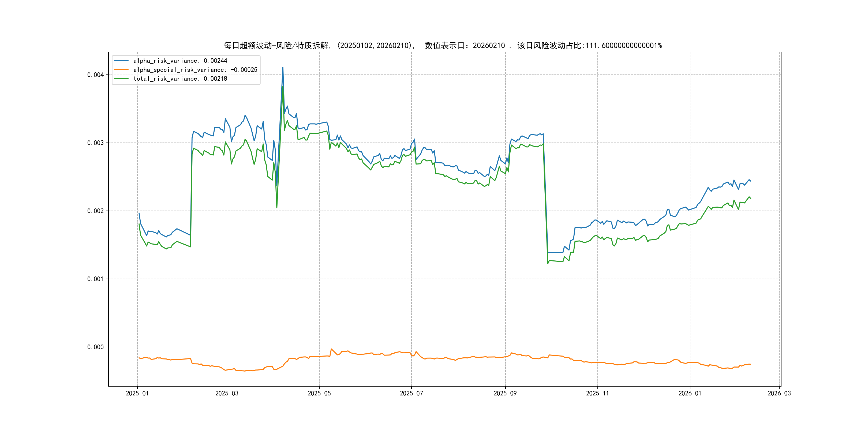Click the green total_risk_variance legend line sample
Viewport: 868px width, 434px height.
pos(121,78)
